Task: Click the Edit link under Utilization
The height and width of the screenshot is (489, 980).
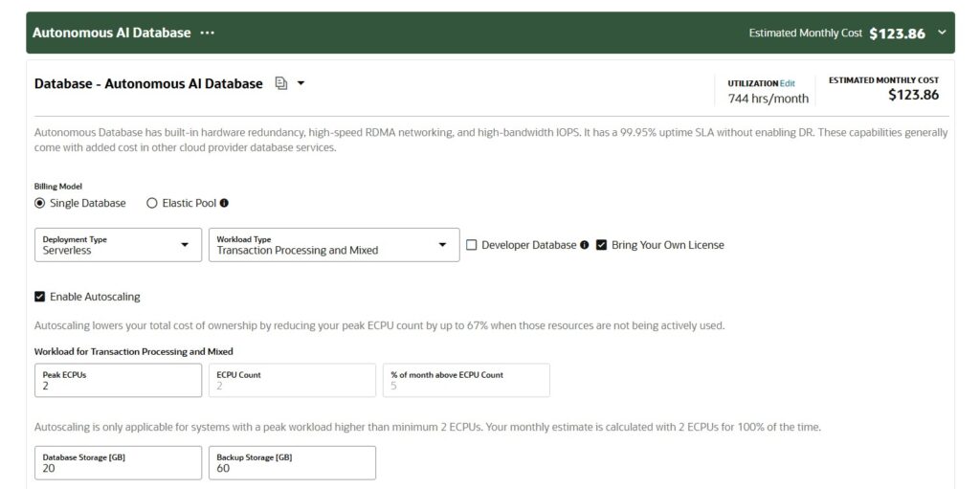Action: point(788,83)
